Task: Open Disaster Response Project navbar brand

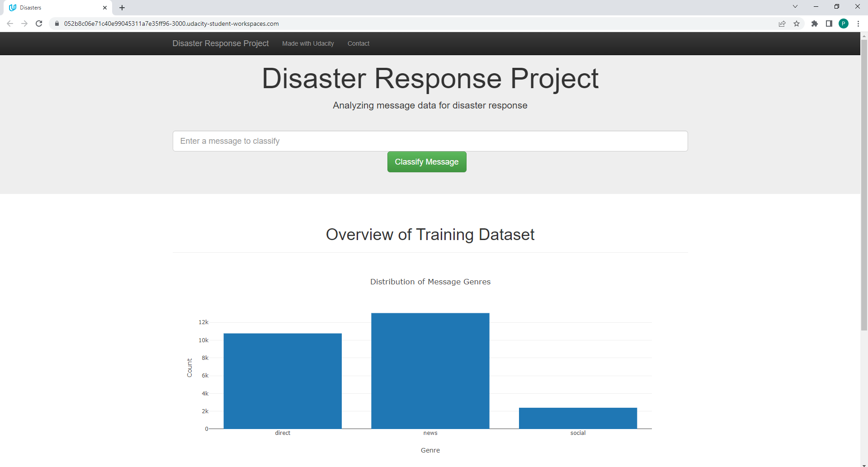Action: (x=221, y=43)
